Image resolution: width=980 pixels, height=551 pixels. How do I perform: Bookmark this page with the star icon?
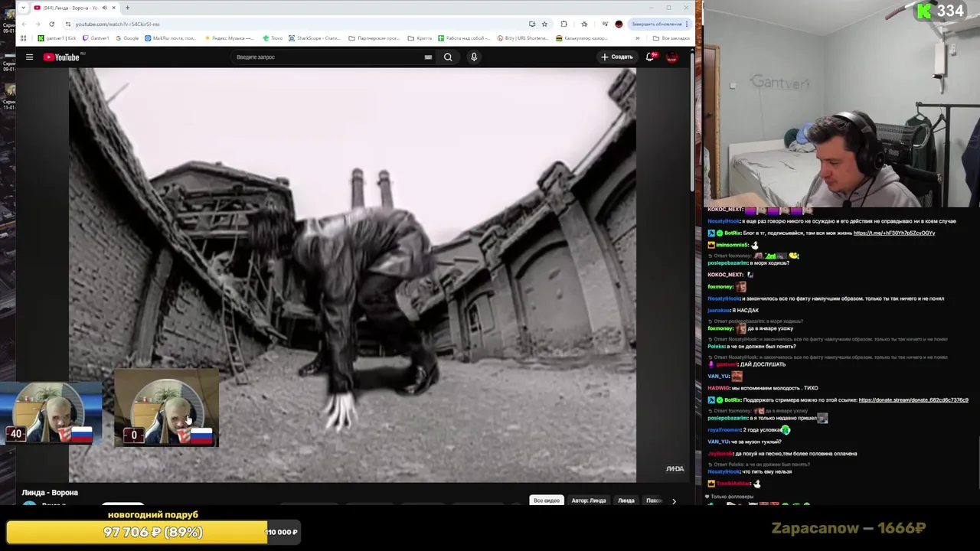tap(544, 24)
